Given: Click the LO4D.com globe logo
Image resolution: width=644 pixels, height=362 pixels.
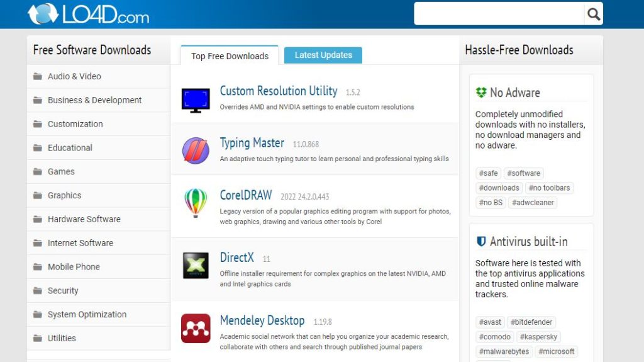Looking at the screenshot, I should pyautogui.click(x=43, y=14).
